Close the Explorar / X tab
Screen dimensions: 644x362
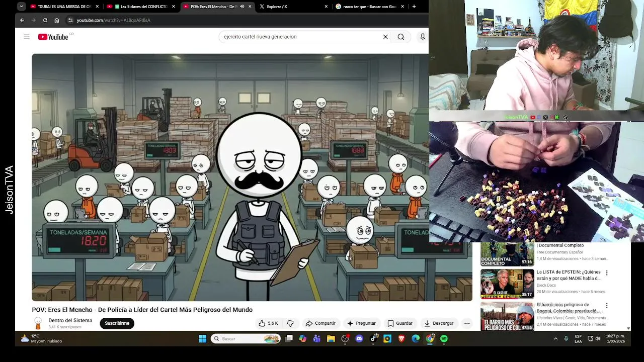[x=326, y=7]
